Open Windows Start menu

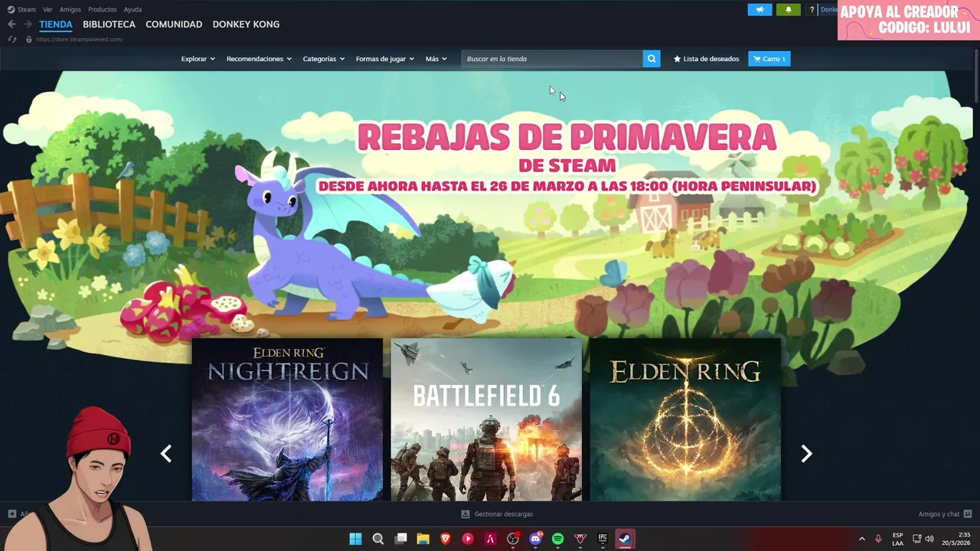(355, 539)
